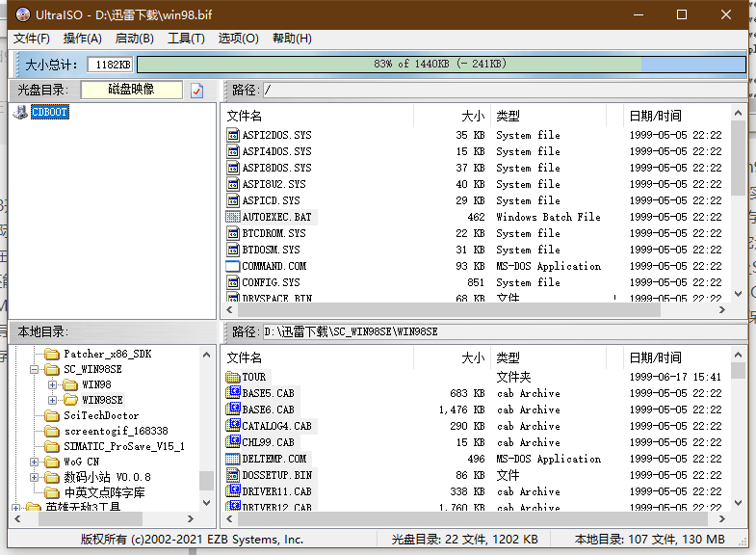Open the 操作(A) menu
The width and height of the screenshot is (756, 555).
click(83, 39)
